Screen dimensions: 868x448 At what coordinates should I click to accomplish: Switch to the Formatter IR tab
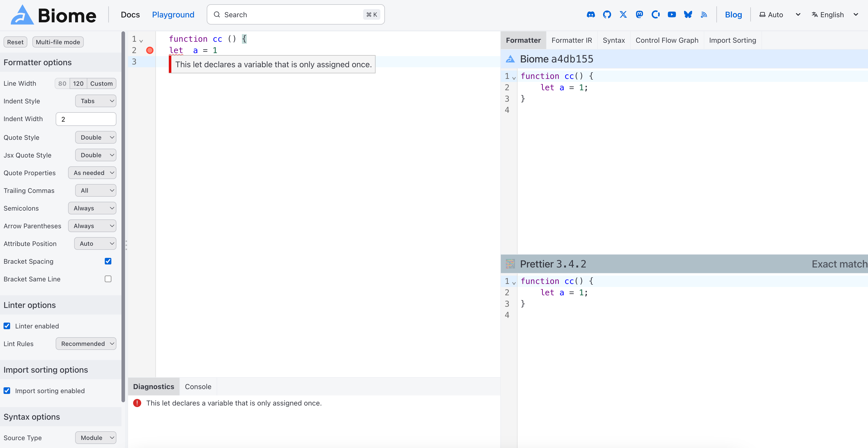(x=571, y=40)
